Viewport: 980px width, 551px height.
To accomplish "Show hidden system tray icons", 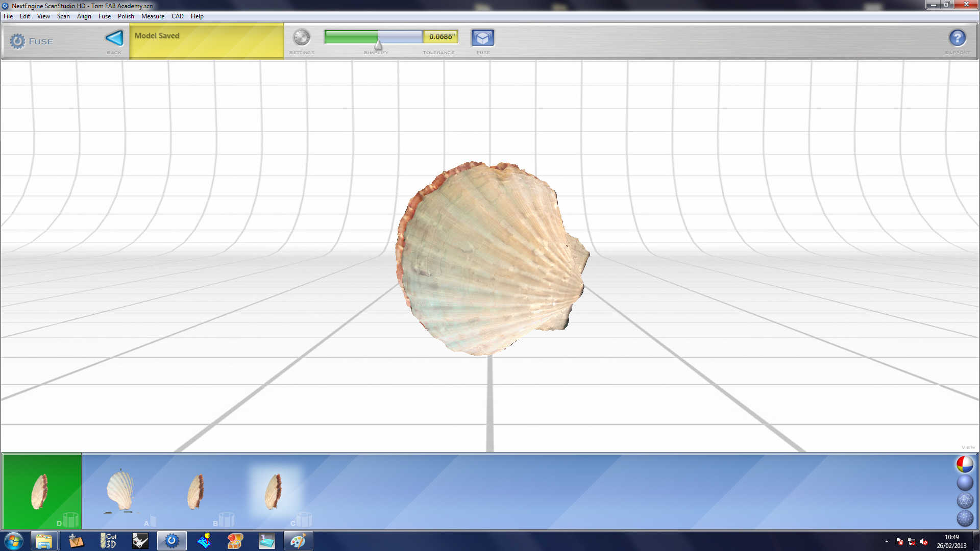I will tap(887, 541).
